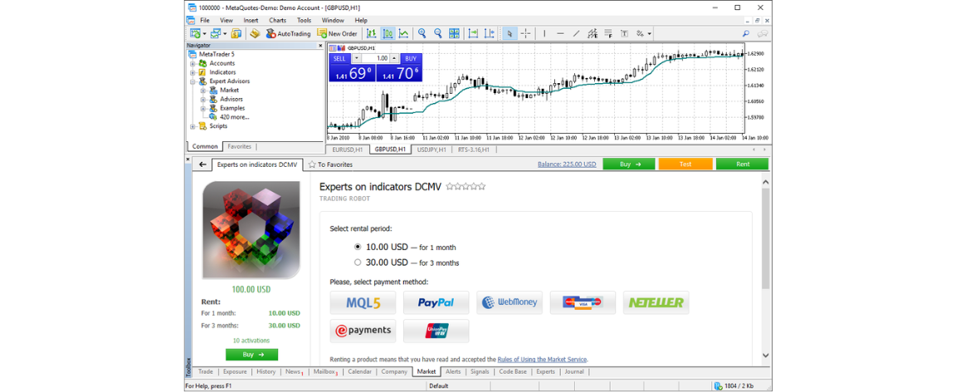This screenshot has height=392, width=980.
Task: Toggle chart auto scroll icon
Action: tap(473, 33)
